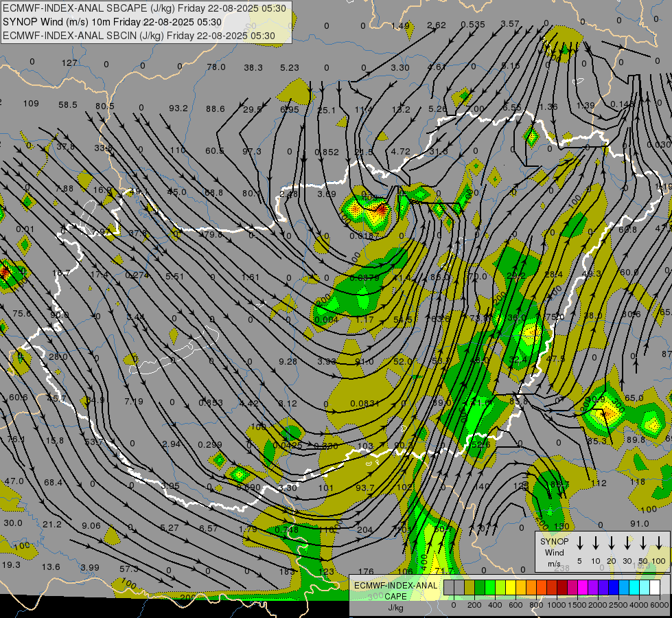Select the dark red swatch in CAPE scale

tap(562, 587)
